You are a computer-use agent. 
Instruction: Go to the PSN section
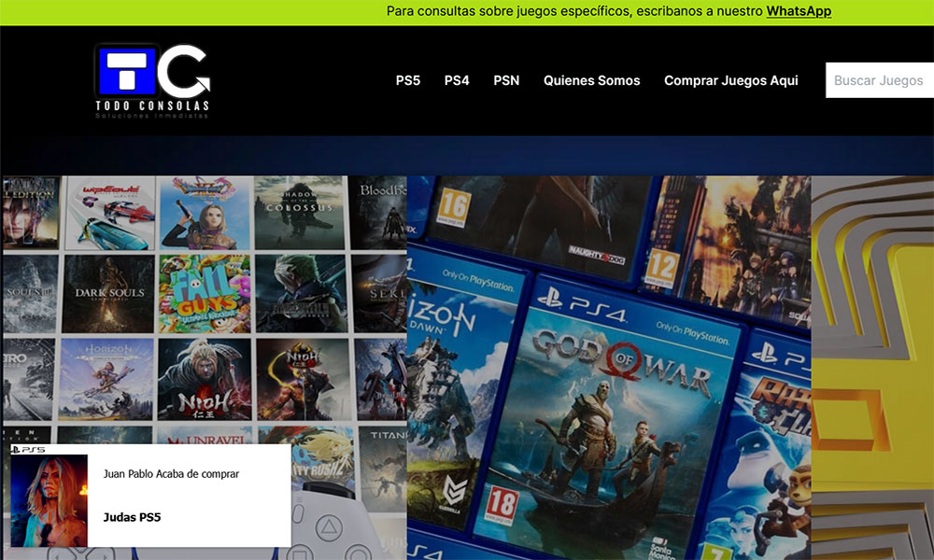click(506, 80)
